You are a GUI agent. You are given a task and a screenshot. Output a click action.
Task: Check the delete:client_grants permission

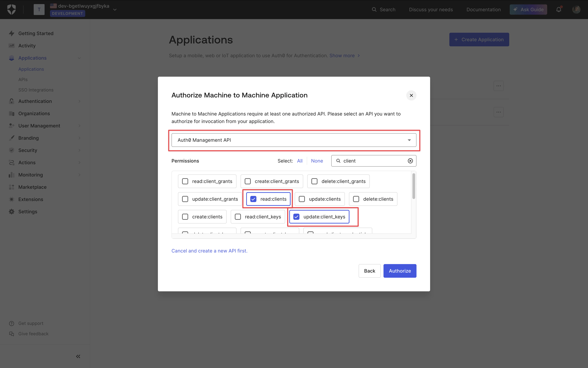coord(314,181)
